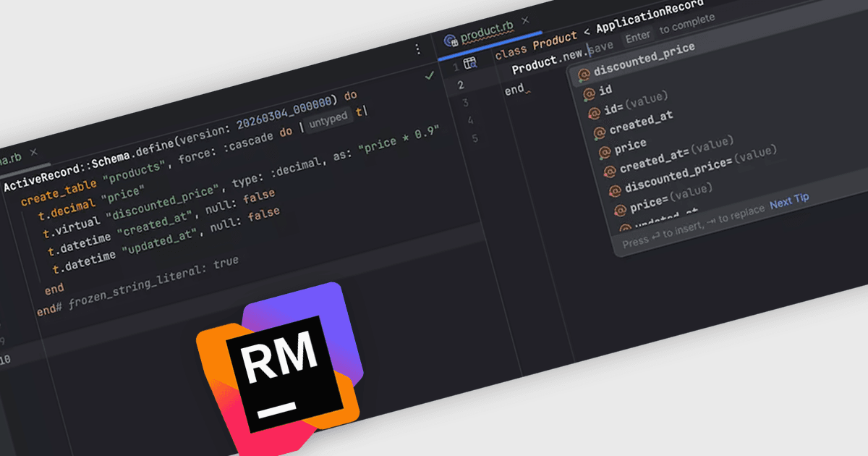Click the product.rb Ruby file icon
The width and height of the screenshot is (868, 456).
click(451, 41)
